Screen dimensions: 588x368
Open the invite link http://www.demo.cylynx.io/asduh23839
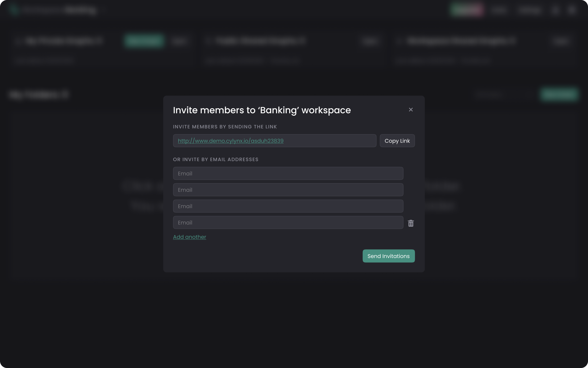pos(231,141)
